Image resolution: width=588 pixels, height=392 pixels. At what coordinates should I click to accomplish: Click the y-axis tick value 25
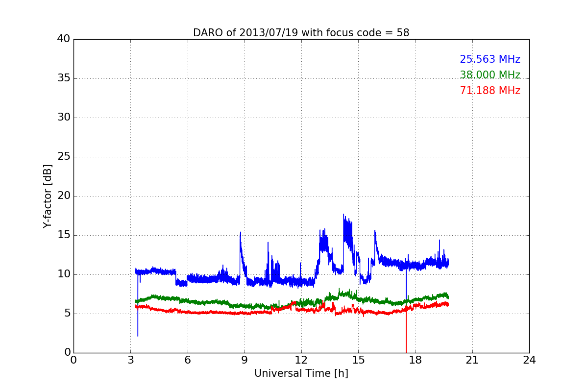[64, 157]
